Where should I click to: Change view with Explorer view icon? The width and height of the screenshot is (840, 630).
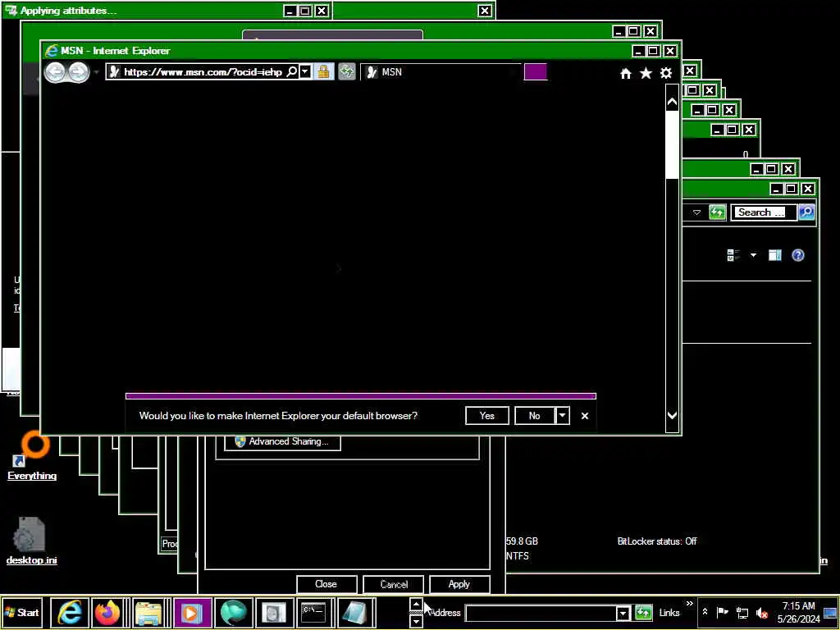[x=733, y=256]
